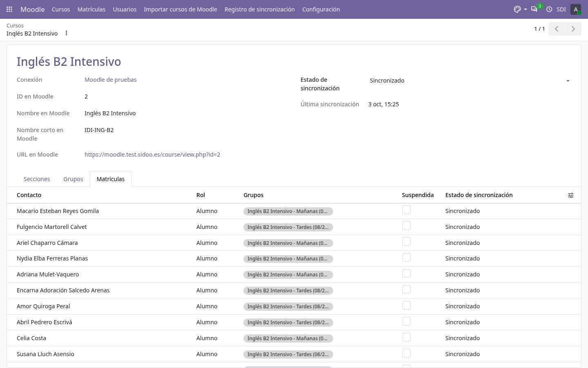The height and width of the screenshot is (368, 588).
Task: Sort the table by Contacto column
Action: pyautogui.click(x=29, y=195)
